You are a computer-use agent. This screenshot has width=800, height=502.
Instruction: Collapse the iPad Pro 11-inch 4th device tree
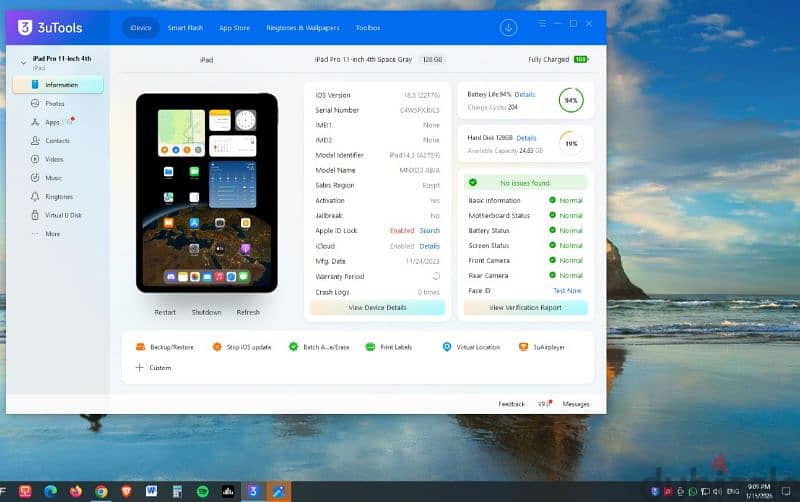pos(23,63)
